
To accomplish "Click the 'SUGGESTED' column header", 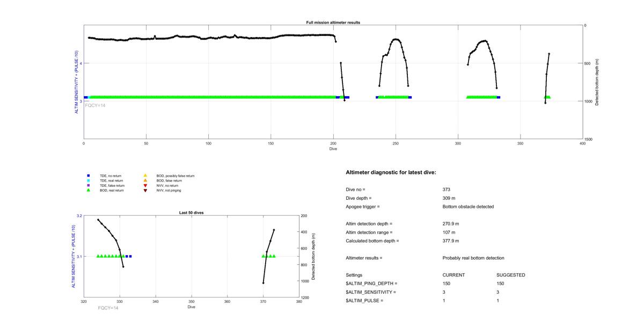I will [511, 275].
